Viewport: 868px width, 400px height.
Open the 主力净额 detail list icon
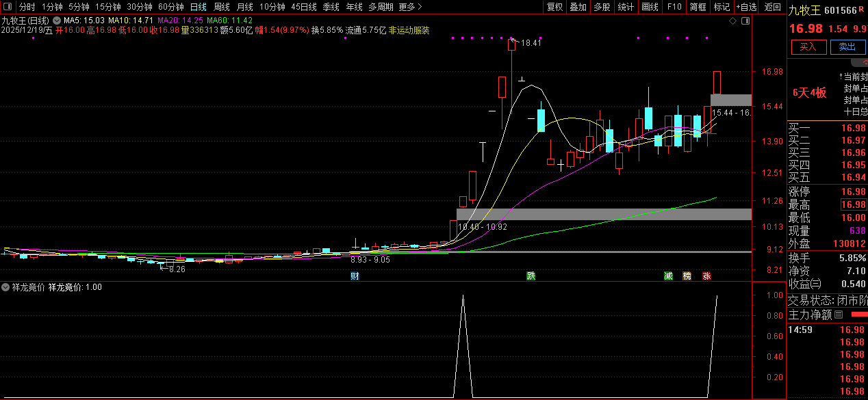(839, 315)
